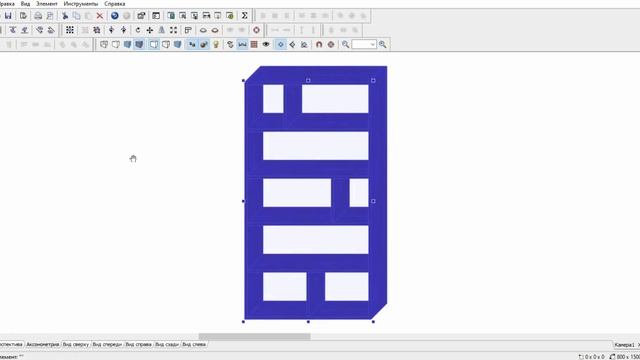Click the zoom out magnifier icon
The image size is (640, 360).
(x=345, y=44)
